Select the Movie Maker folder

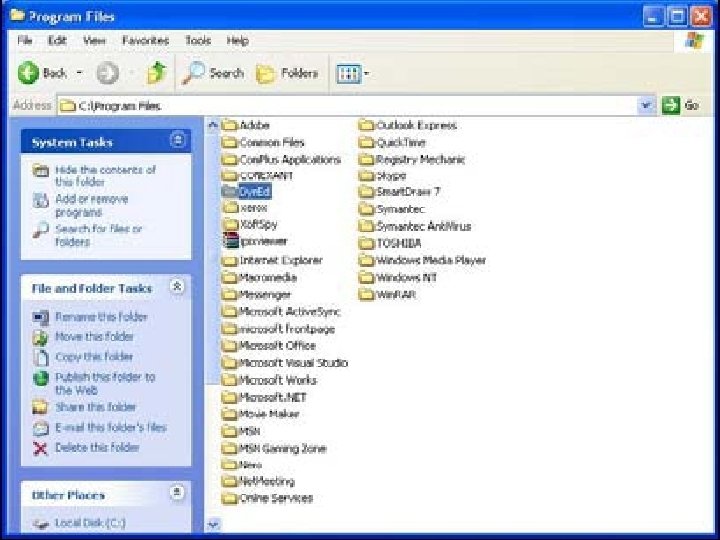[260, 414]
